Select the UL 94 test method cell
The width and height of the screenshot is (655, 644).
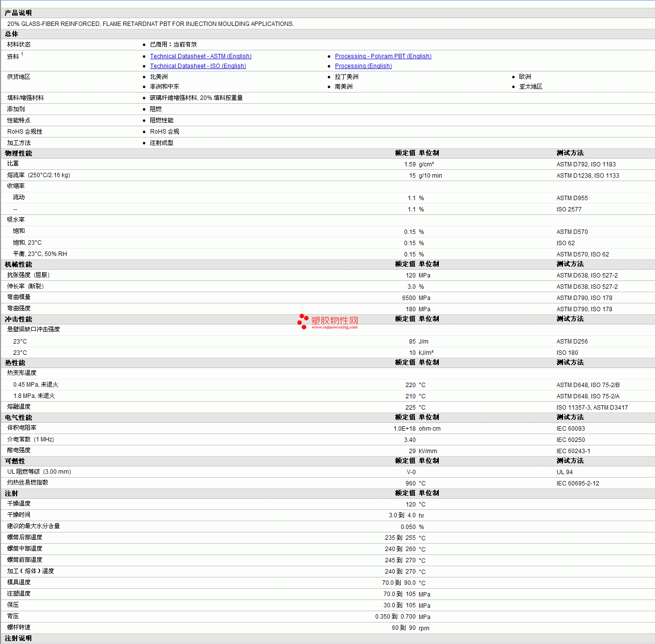tap(565, 472)
